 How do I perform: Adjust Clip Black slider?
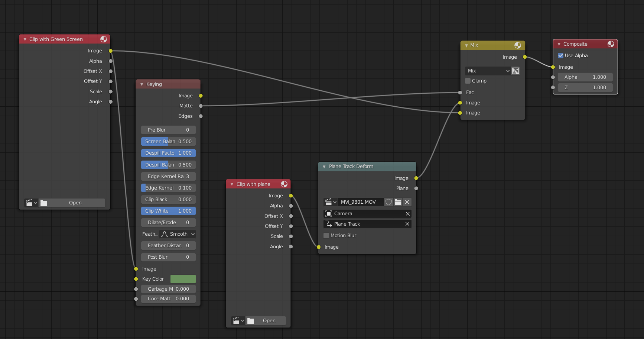click(168, 200)
